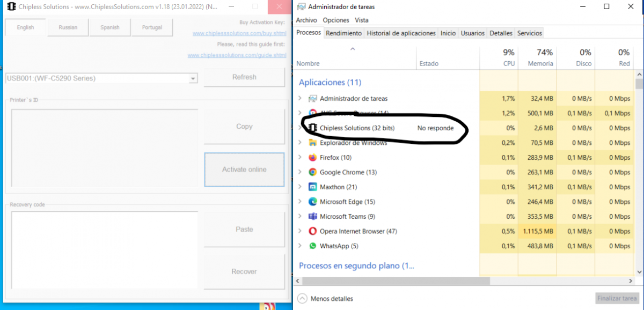Click the Paste button for recovery code
Viewport: 644px width, 310px height.
click(x=244, y=230)
